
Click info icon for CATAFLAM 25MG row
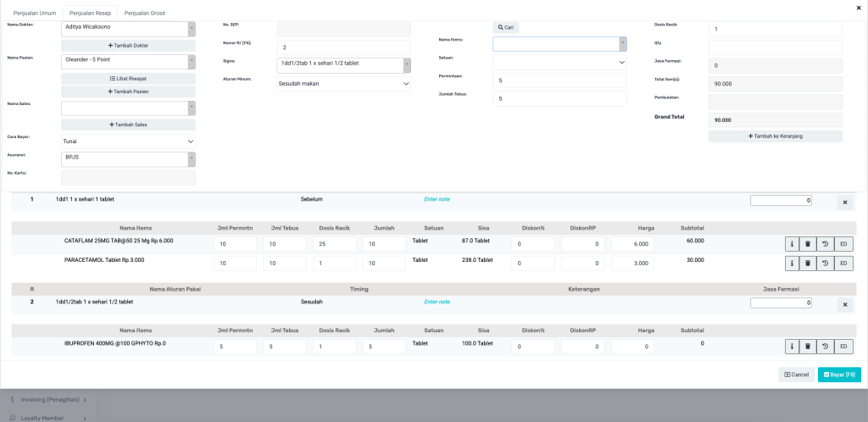[792, 243]
